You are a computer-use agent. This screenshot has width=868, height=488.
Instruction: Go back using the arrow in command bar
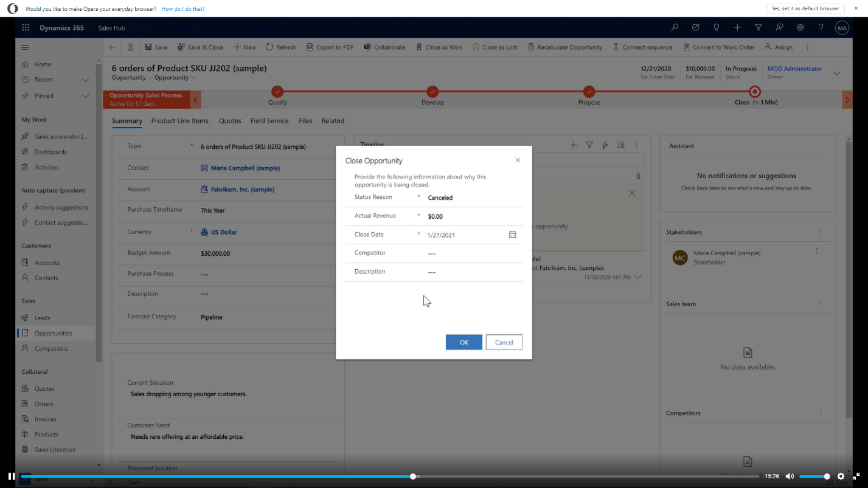click(x=112, y=47)
